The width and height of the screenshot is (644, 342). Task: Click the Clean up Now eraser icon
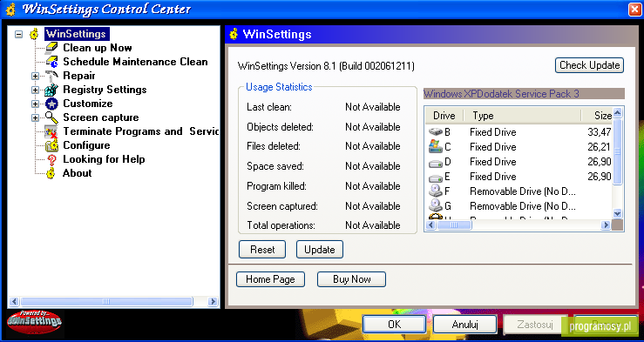coord(51,48)
